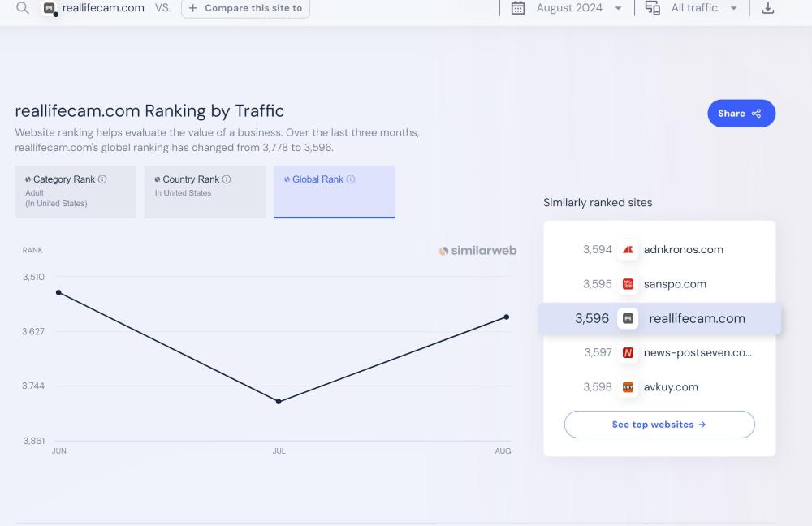Click the adnkronos.com site favicon
The width and height of the screenshot is (812, 526).
628,250
